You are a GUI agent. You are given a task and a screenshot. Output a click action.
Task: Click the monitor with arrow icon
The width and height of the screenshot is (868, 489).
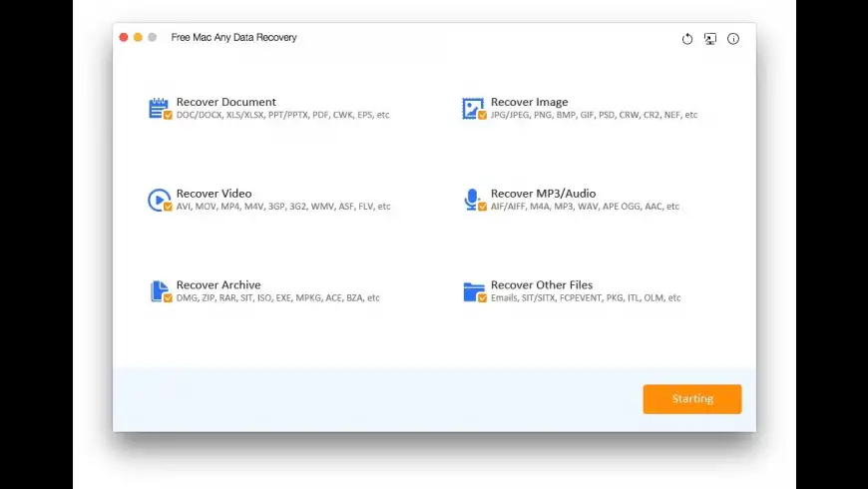[710, 39]
